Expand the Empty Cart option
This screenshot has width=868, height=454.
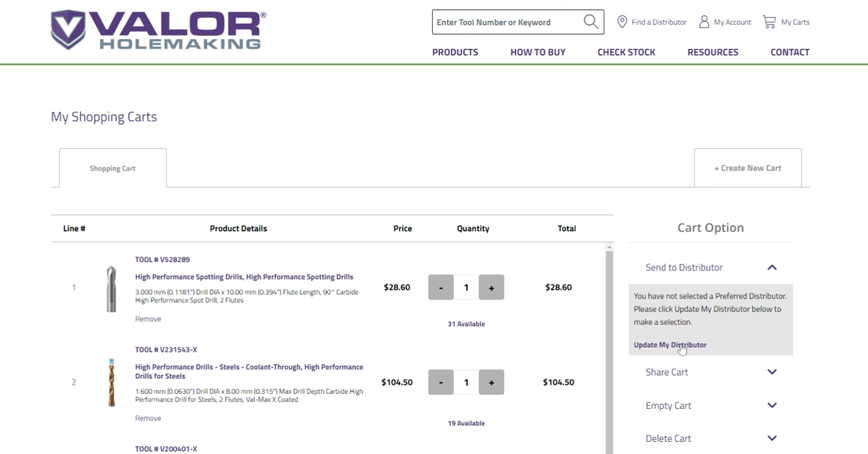click(x=772, y=405)
